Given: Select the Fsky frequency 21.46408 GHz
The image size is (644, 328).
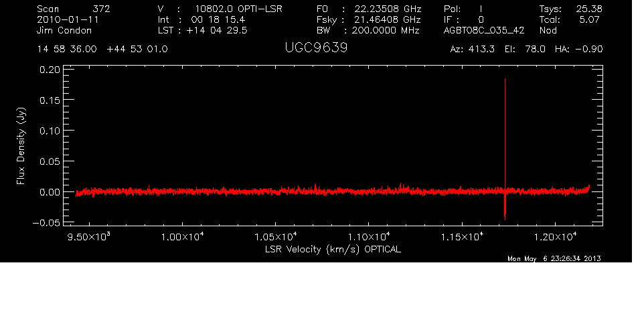Looking at the screenshot, I should (x=388, y=19).
